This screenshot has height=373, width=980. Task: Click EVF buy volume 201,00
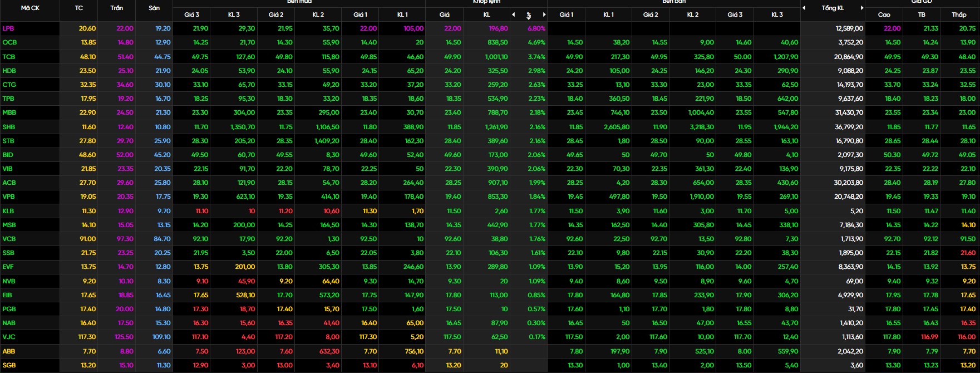tap(245, 267)
